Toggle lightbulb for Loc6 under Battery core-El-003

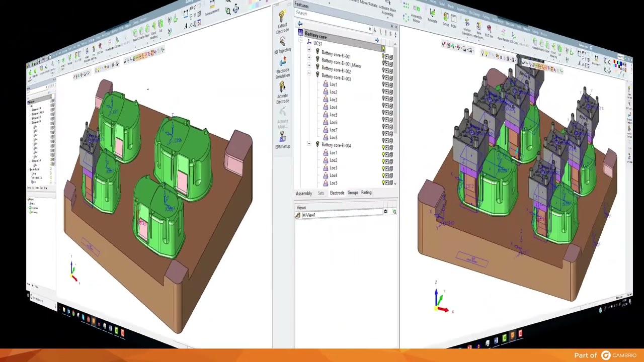[383, 126]
